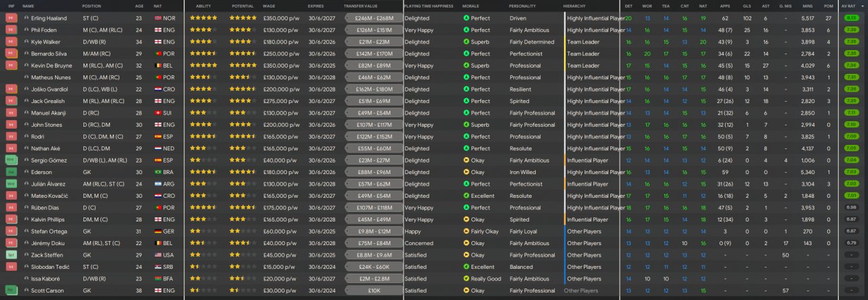
Task: Sort by the POSITION column header
Action: [x=92, y=5]
